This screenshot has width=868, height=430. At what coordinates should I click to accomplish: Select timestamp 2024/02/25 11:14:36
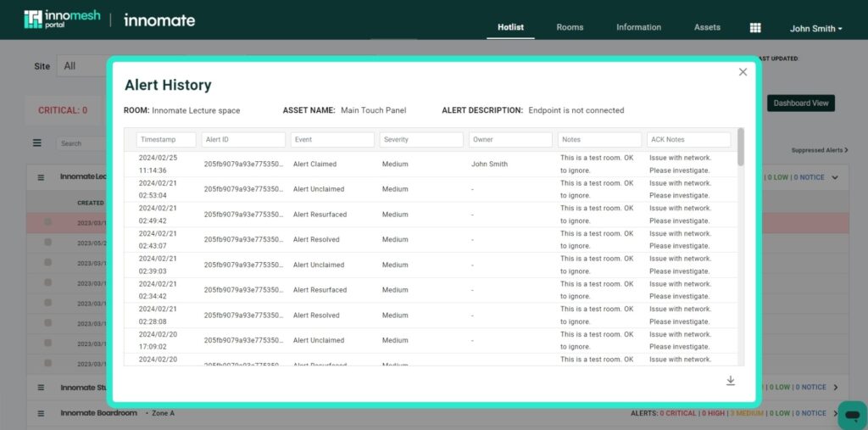pyautogui.click(x=158, y=164)
